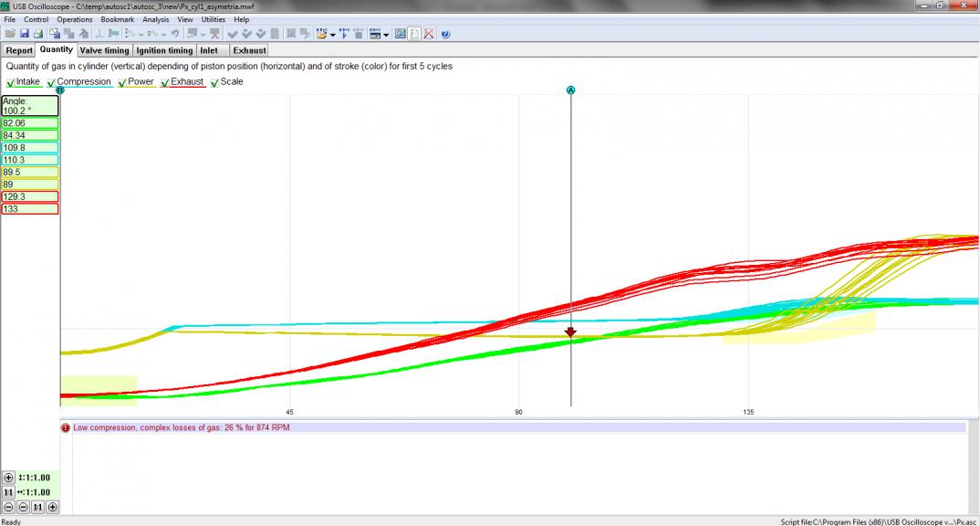Viewport: 980px width, 526px height.
Task: Click the minus button directly left of bottom-row 1:1
Action: coord(23,507)
